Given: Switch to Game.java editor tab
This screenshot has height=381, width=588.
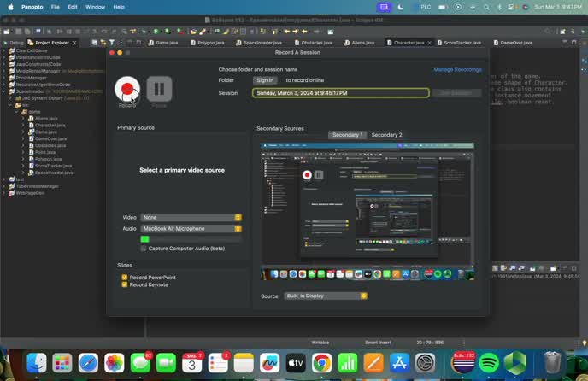Looking at the screenshot, I should tap(163, 43).
